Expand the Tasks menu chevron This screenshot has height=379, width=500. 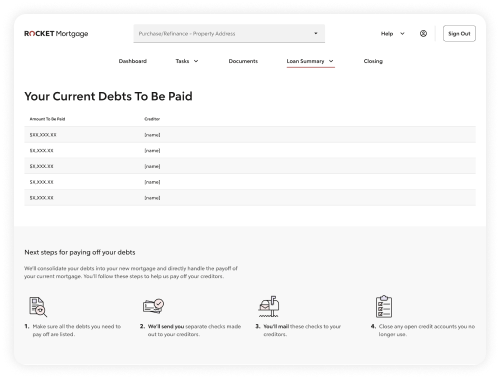pos(196,61)
